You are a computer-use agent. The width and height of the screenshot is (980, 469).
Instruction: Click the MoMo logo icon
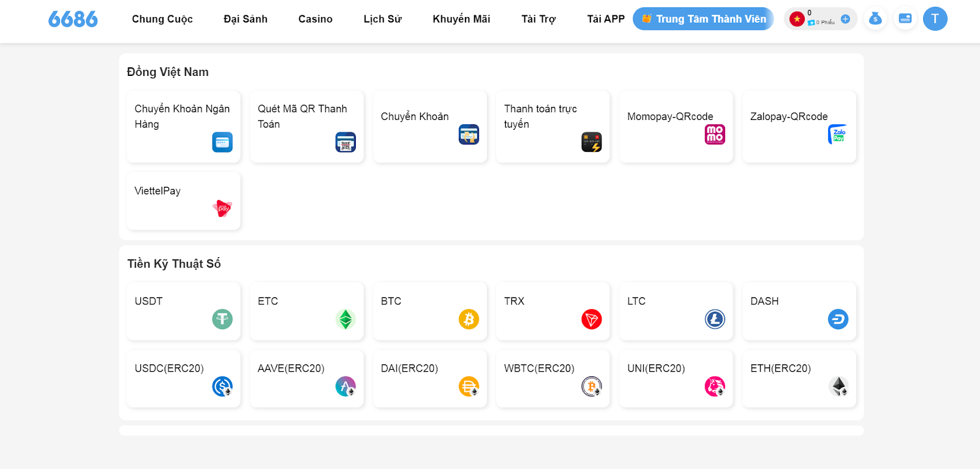click(x=715, y=135)
